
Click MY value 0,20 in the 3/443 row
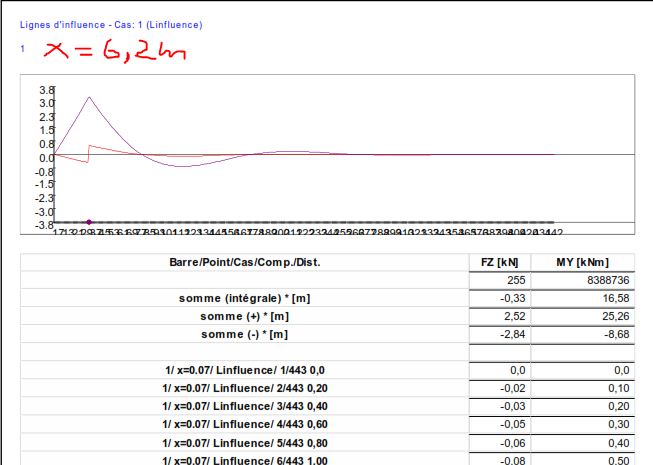click(582, 406)
